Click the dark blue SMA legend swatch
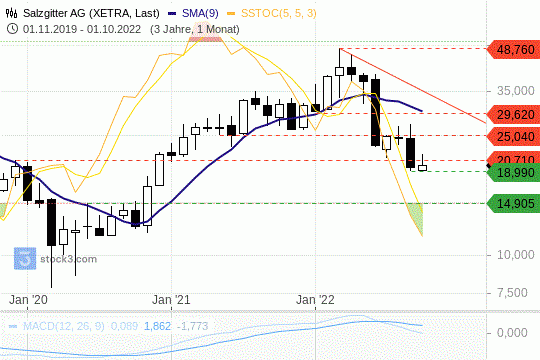Image resolution: width=540 pixels, height=360 pixels. pos(172,14)
